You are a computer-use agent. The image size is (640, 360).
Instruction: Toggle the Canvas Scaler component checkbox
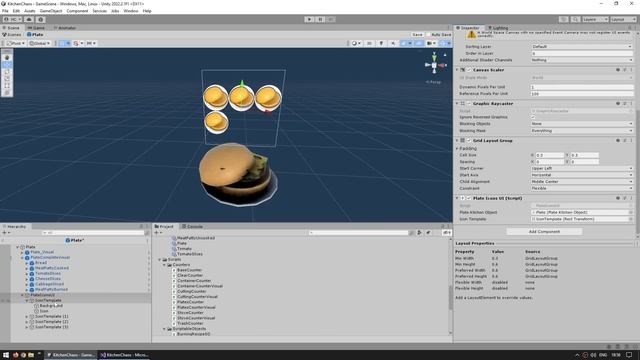(x=469, y=70)
